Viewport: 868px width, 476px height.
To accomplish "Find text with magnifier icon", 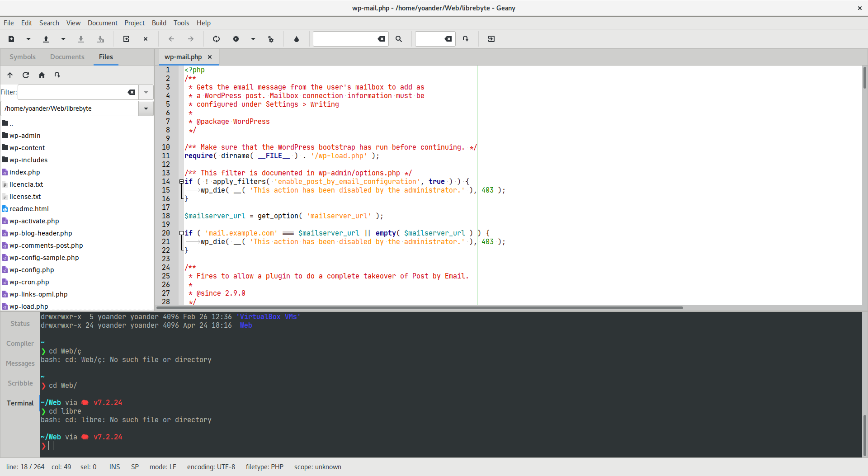I will tap(399, 39).
